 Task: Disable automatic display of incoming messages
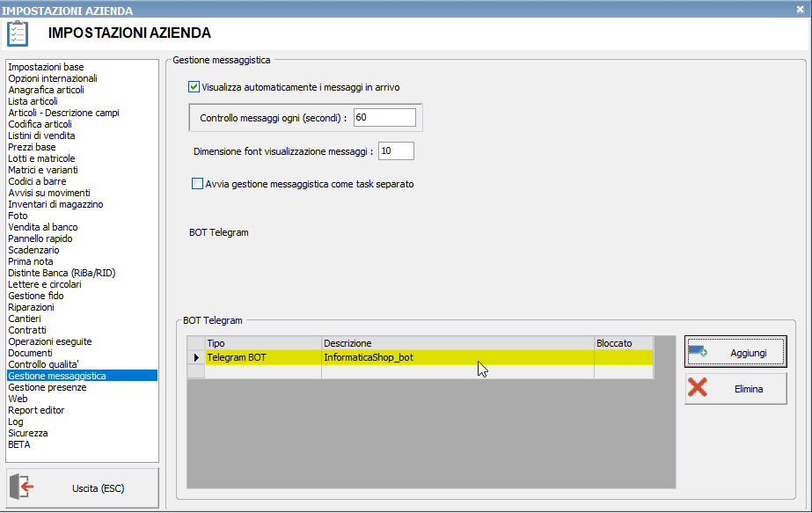tap(194, 87)
